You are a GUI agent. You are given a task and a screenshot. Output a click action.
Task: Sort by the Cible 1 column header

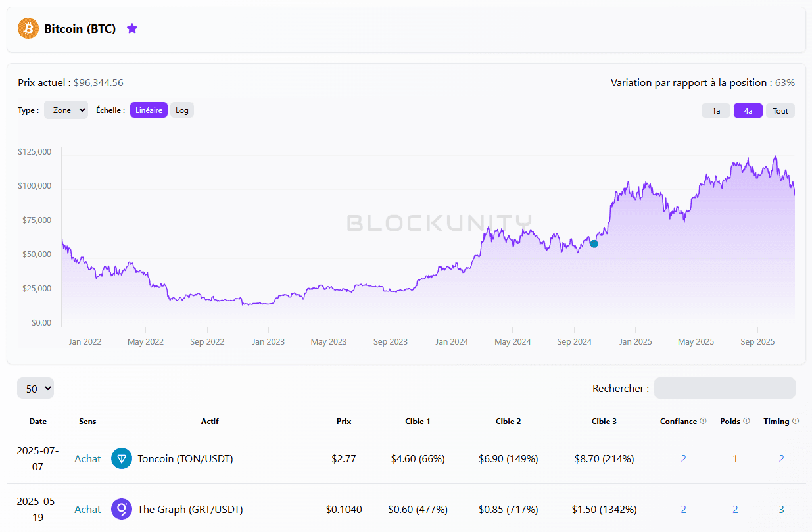pyautogui.click(x=418, y=421)
